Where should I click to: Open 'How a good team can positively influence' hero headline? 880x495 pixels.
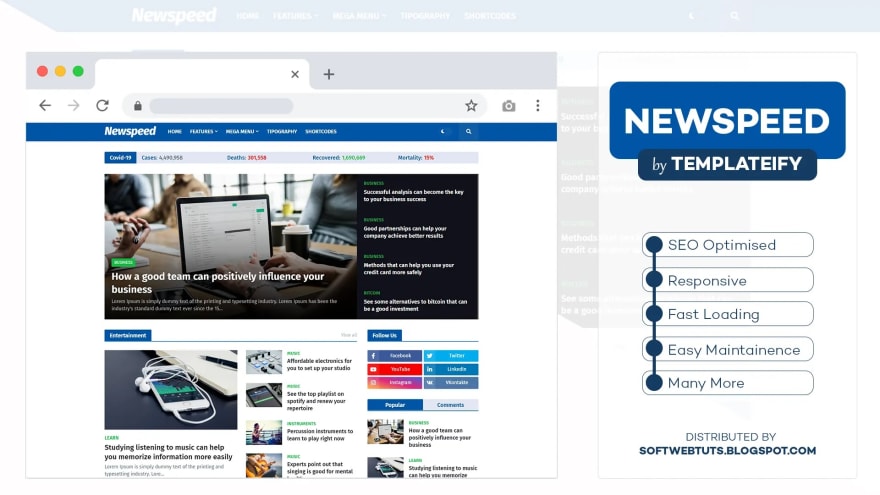point(218,282)
